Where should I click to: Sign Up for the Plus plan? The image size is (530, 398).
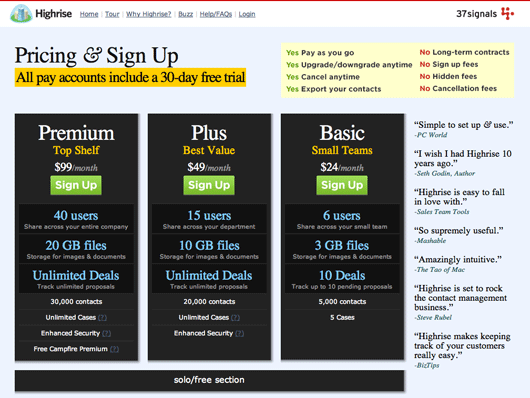(209, 185)
